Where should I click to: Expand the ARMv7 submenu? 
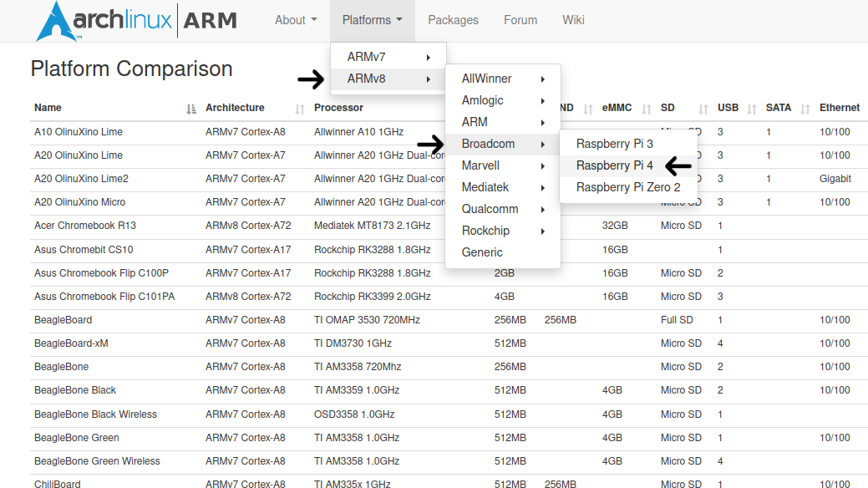click(388, 57)
